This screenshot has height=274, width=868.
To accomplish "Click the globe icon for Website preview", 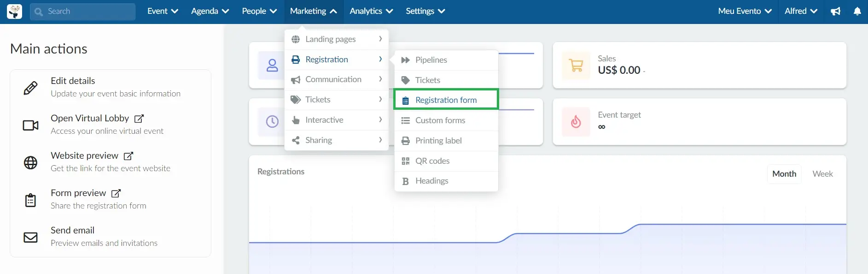I will (x=30, y=162).
